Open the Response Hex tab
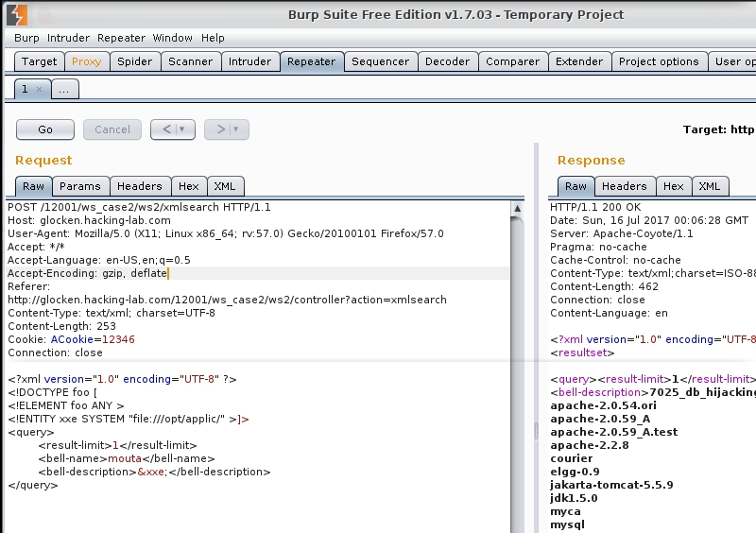This screenshot has height=533, width=756. tap(674, 186)
